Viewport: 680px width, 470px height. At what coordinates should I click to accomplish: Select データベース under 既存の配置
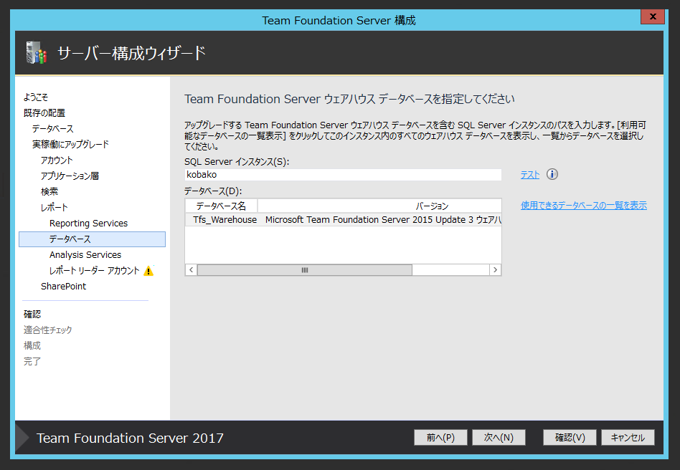(52, 129)
